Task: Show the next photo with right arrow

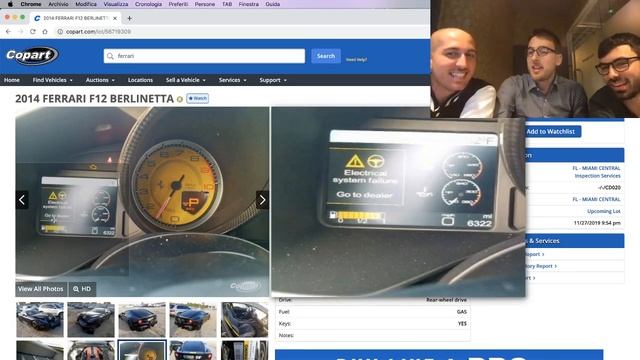Action: (262, 200)
